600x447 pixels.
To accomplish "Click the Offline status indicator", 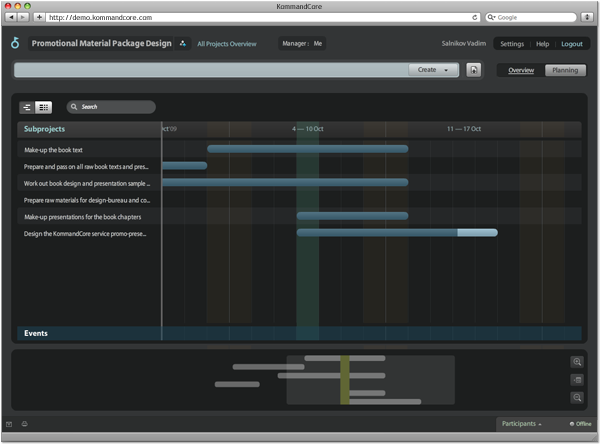I will point(580,424).
